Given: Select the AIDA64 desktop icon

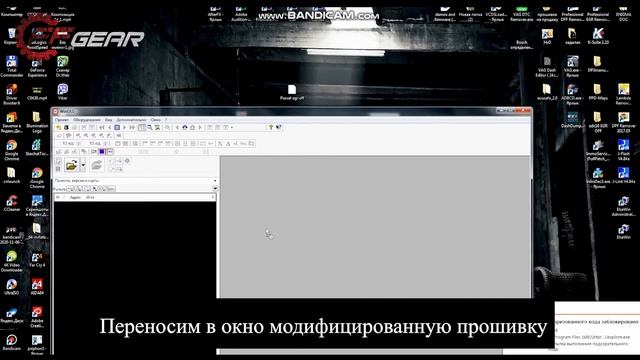Looking at the screenshot, I should [x=37, y=287].
